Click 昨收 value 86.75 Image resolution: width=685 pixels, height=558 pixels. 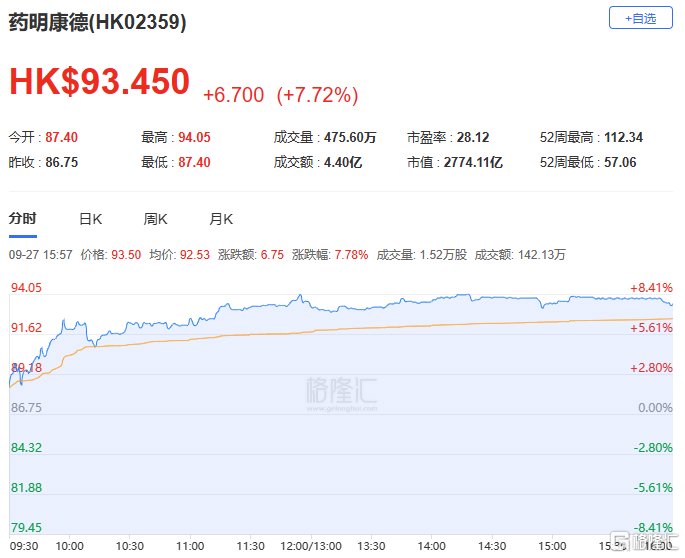[62, 163]
